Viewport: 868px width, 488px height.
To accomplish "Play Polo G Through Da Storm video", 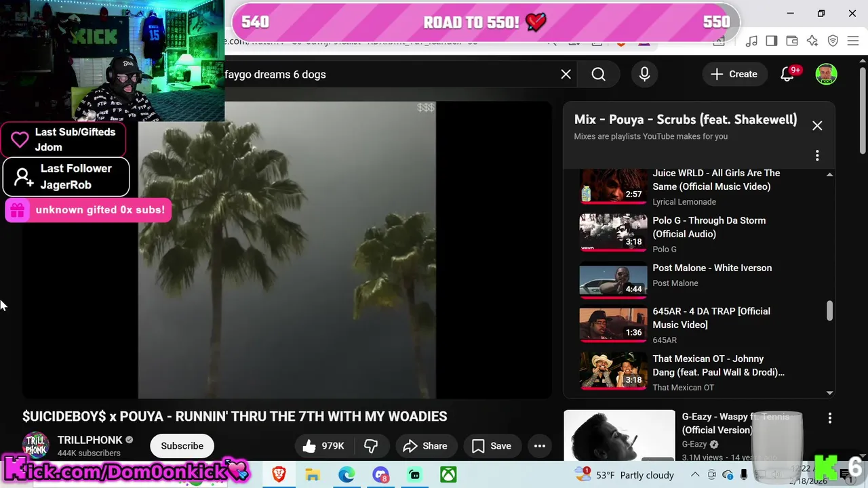I will pos(709,227).
